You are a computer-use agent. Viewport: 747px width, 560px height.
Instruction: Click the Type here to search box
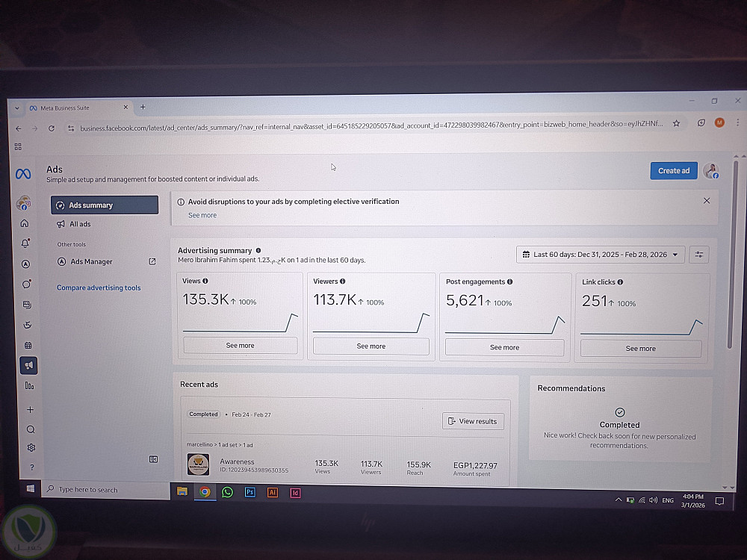click(106, 490)
